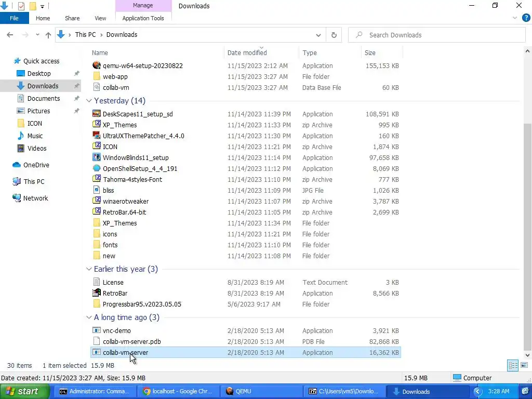Switch to the View ribbon tab
Viewport: 532px width, 399px height.
100,18
